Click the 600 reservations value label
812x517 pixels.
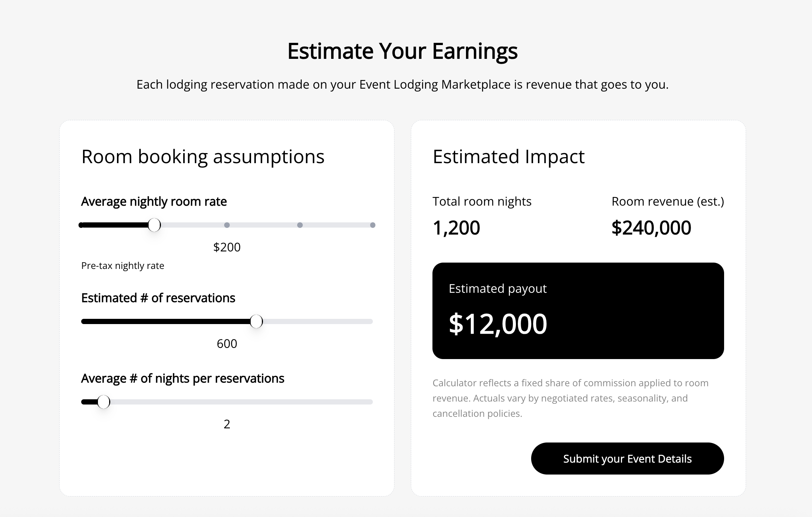(x=227, y=343)
